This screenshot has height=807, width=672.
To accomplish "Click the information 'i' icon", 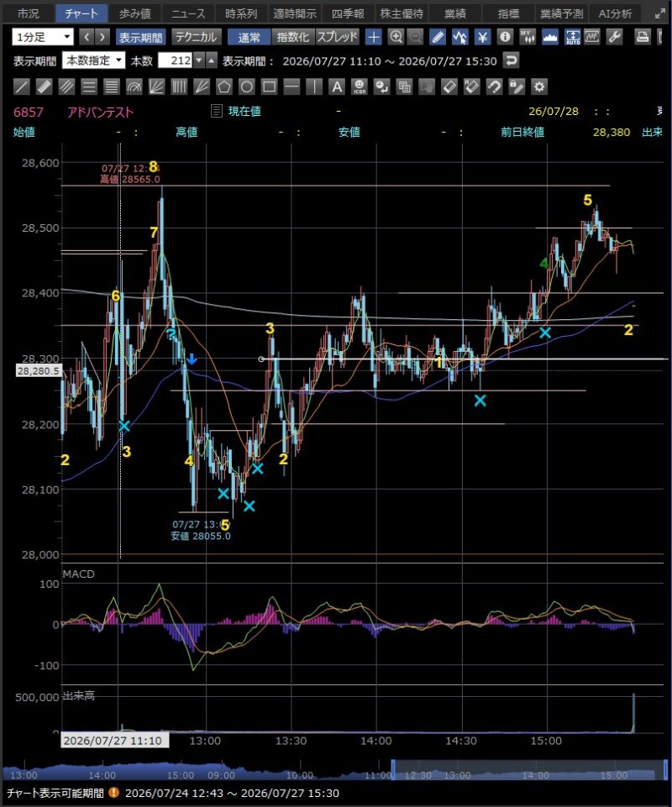I will point(506,37).
